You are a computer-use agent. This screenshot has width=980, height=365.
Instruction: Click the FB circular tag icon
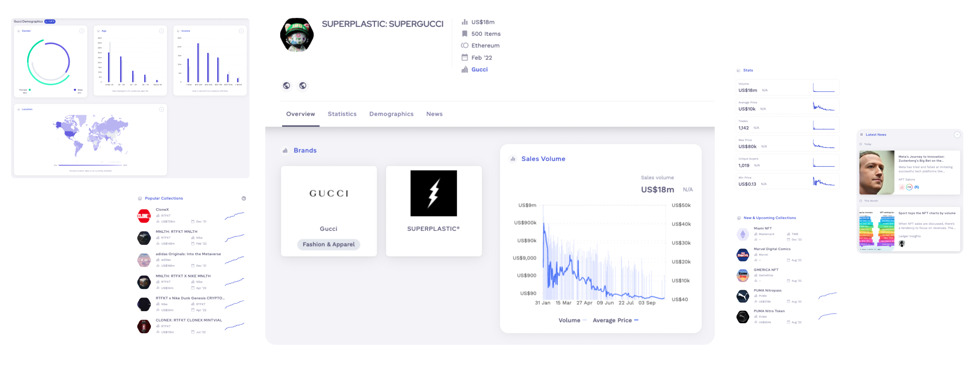pyautogui.click(x=909, y=187)
